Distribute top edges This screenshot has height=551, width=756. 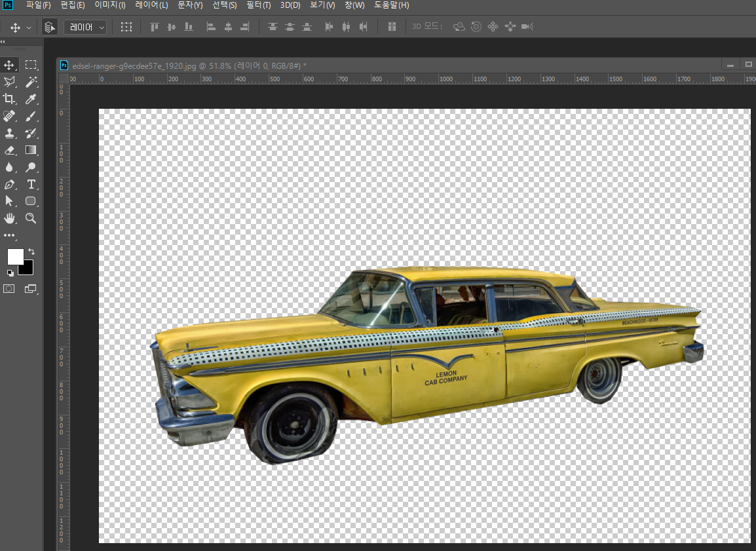click(x=273, y=27)
